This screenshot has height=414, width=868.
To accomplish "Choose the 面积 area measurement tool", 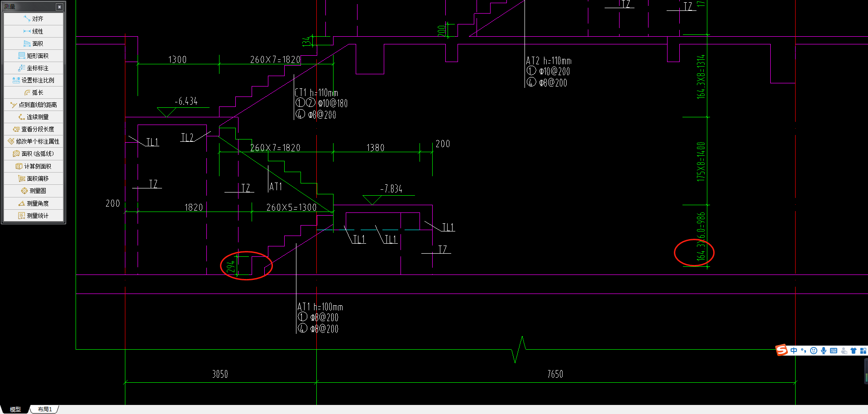I will tap(33, 43).
